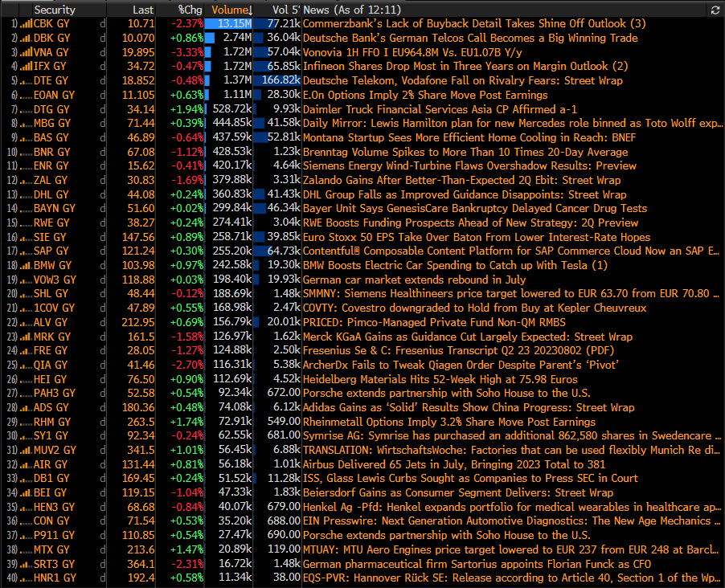The image size is (725, 588).
Task: Click the 'd' delayed flag for BAYN GY
Action: (x=103, y=209)
